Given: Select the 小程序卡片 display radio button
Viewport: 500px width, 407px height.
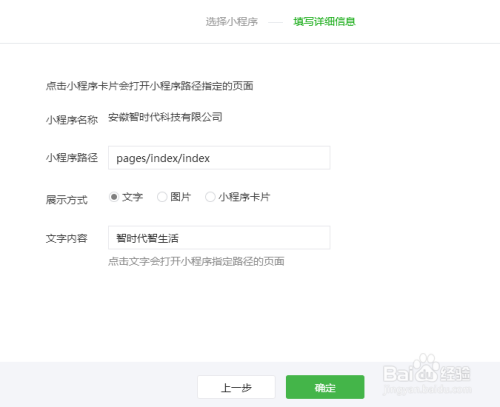Looking at the screenshot, I should pyautogui.click(x=210, y=197).
